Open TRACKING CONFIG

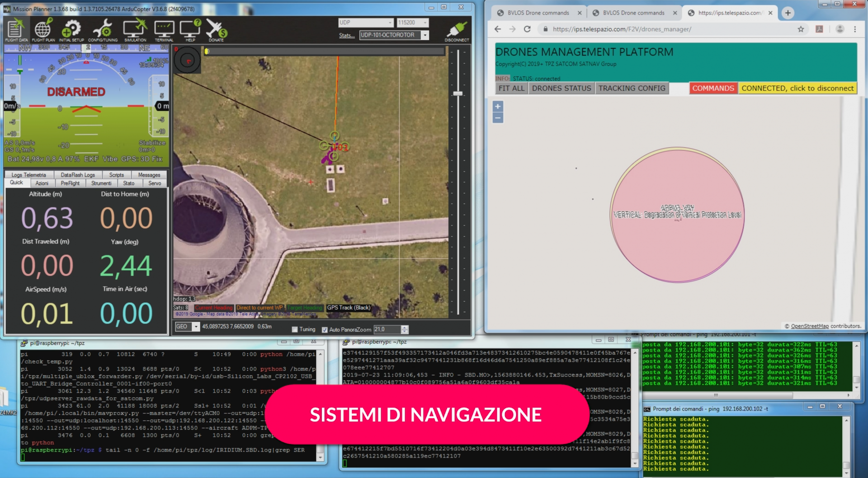click(632, 88)
